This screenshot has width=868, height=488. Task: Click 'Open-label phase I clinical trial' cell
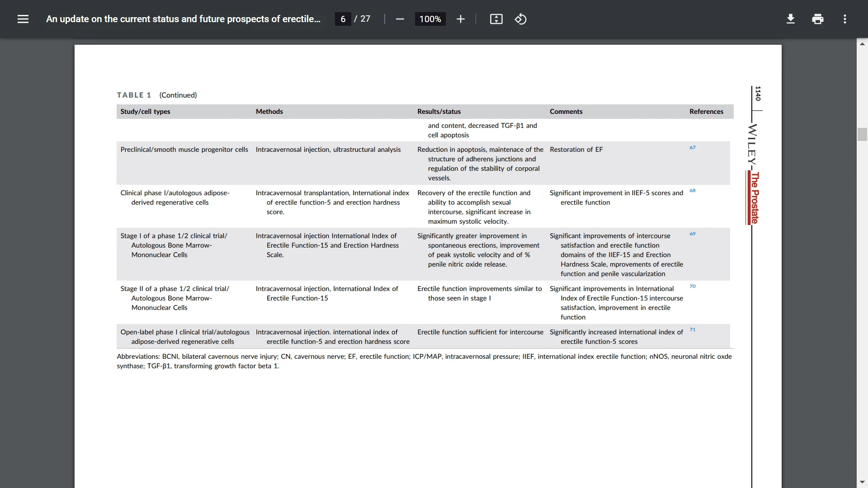(185, 337)
